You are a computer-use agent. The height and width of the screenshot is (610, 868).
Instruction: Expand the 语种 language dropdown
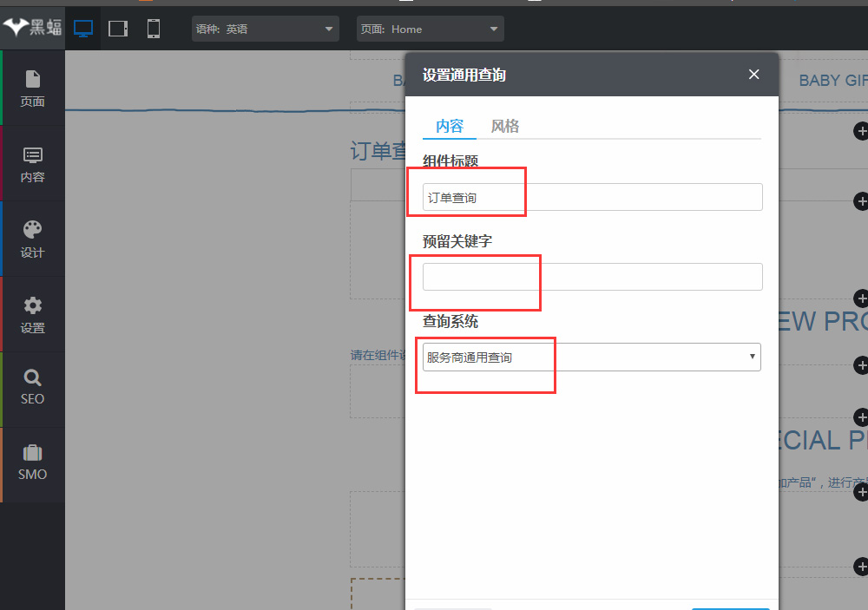coord(266,29)
